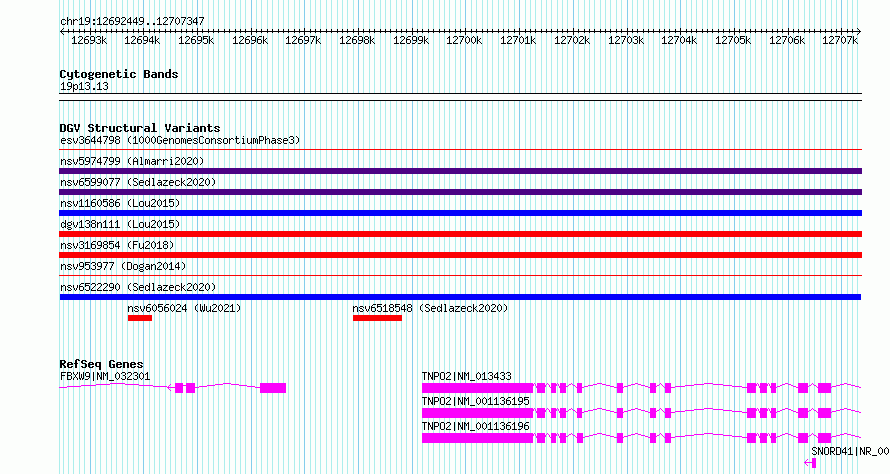890x474 pixels.
Task: Open the Cytogenetic Bands track header
Action: coord(119,74)
